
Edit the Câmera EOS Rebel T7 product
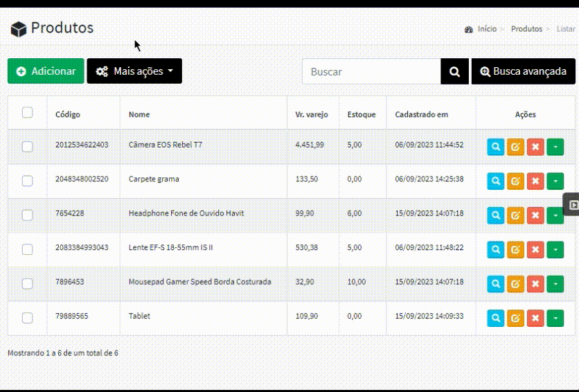[x=515, y=147]
